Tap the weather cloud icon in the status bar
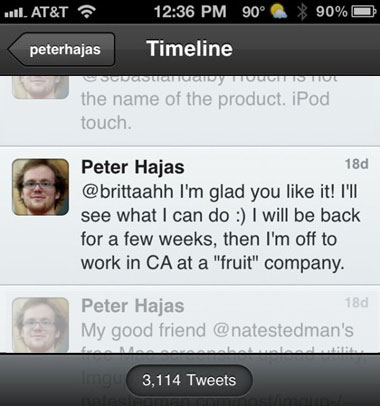The height and width of the screenshot is (407, 380). [x=279, y=12]
